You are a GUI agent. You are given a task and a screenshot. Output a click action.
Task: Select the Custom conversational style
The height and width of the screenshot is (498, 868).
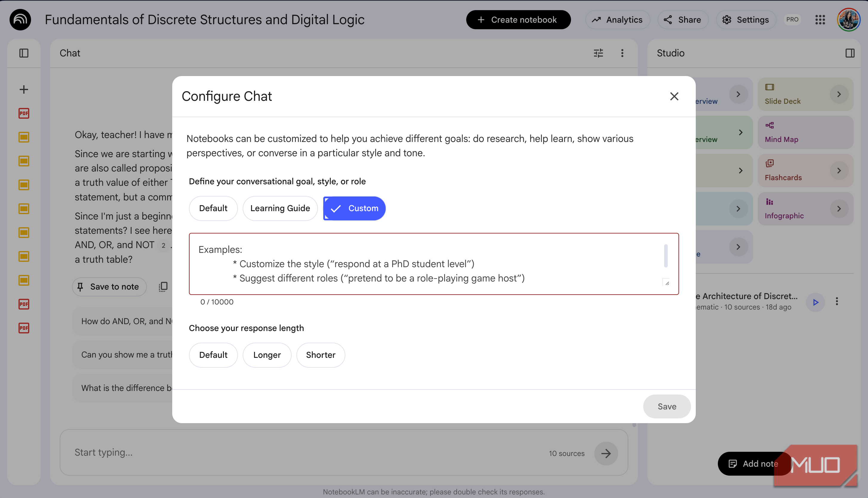354,208
